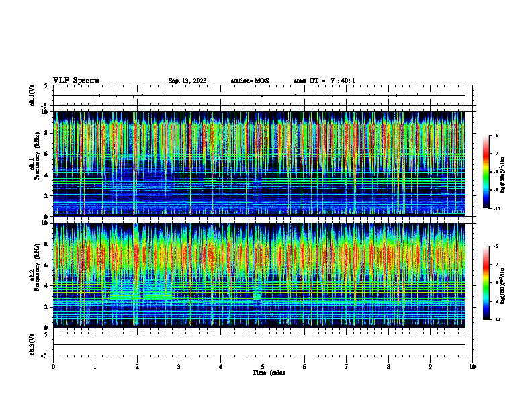The width and height of the screenshot is (532, 411).
Task: Click the ch.2 frequency tick label "4"
Action: 46,286
